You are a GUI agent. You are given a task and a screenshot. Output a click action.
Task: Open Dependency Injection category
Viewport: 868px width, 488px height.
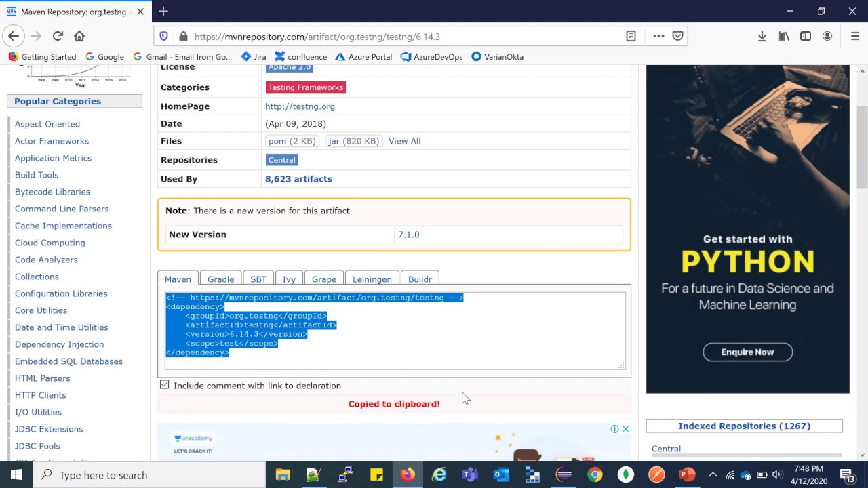59,344
